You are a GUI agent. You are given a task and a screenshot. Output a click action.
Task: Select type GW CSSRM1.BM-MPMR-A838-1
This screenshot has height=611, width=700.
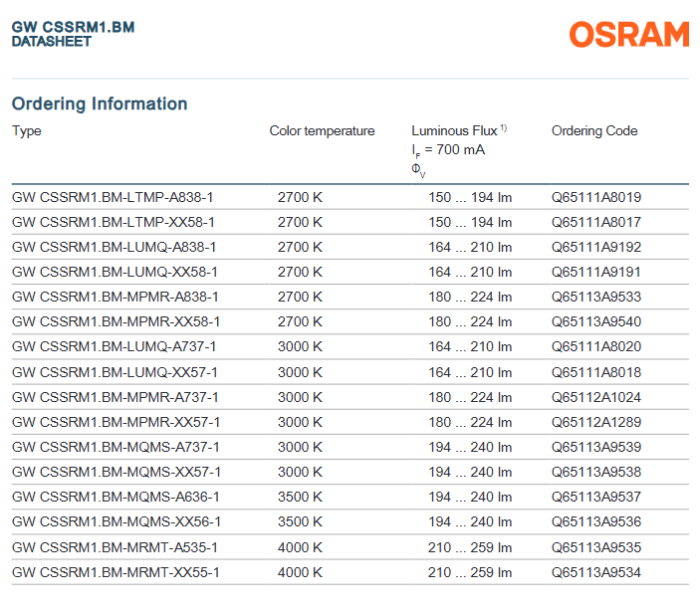pyautogui.click(x=116, y=297)
